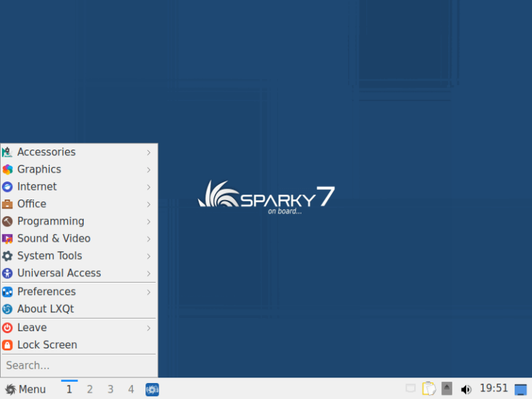Click the volume speaker tray icon
Screen dimensions: 532x399
pyautogui.click(x=466, y=389)
